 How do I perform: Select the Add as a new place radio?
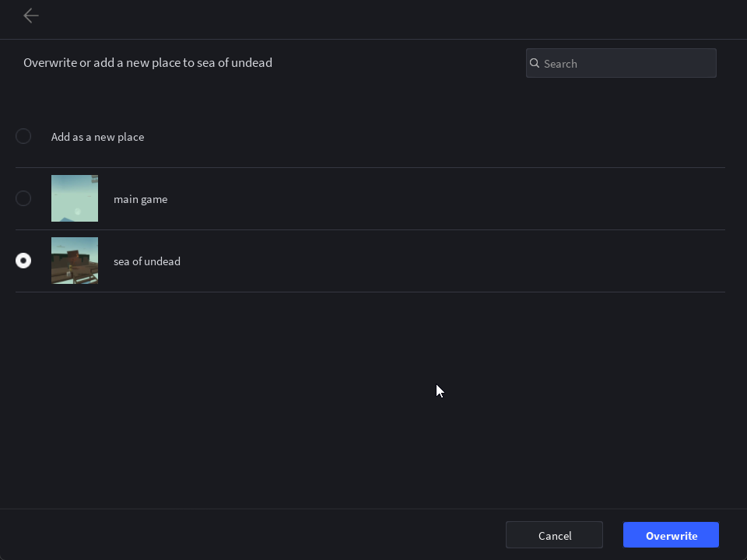point(23,136)
